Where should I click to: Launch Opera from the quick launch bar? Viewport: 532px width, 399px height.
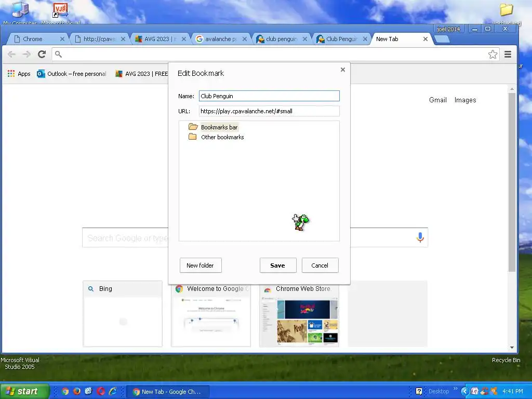click(x=101, y=391)
